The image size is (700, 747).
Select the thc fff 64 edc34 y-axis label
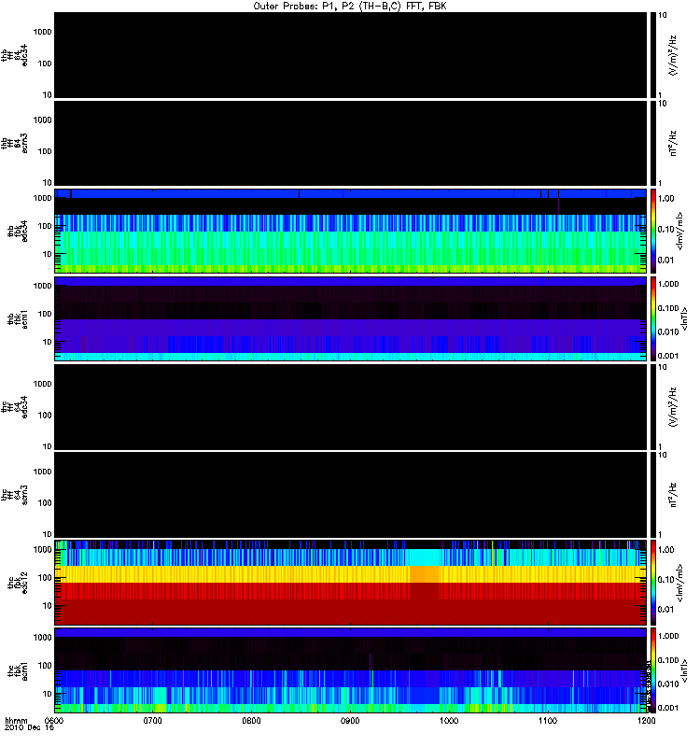point(14,407)
